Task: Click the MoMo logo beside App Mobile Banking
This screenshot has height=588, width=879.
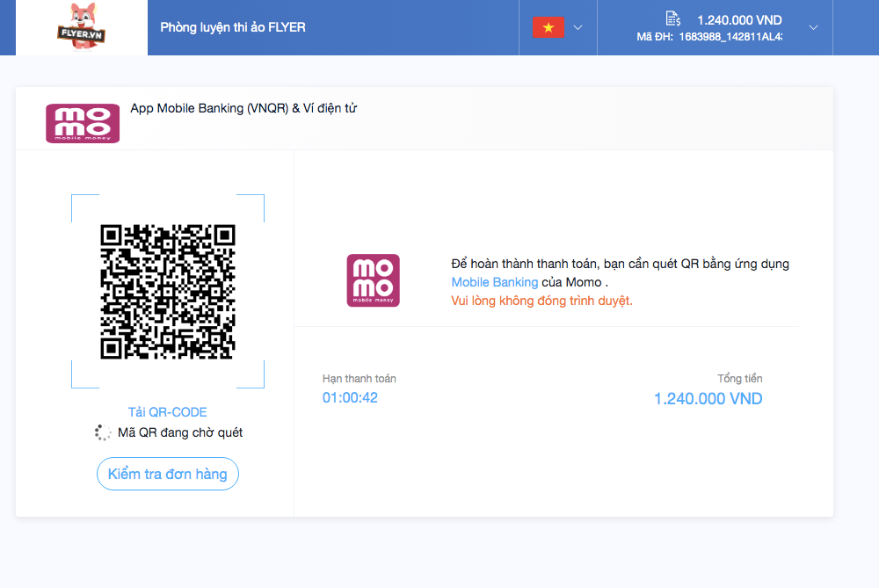Action: [x=83, y=124]
